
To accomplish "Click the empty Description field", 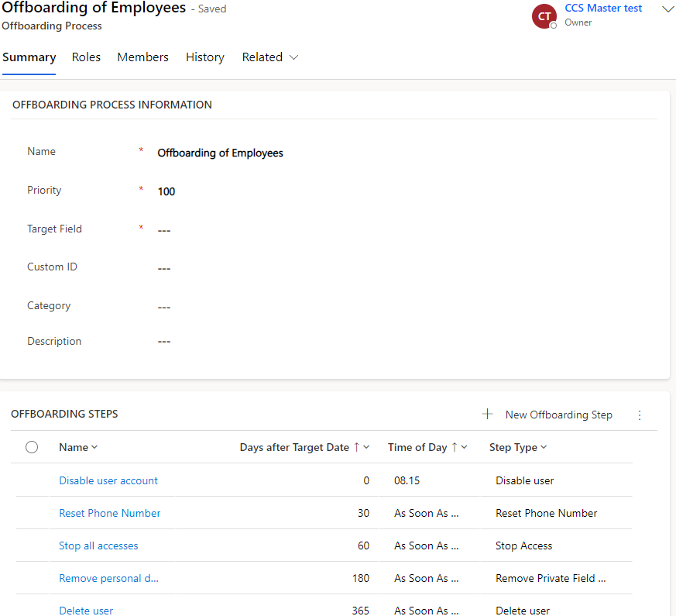I will [x=163, y=342].
